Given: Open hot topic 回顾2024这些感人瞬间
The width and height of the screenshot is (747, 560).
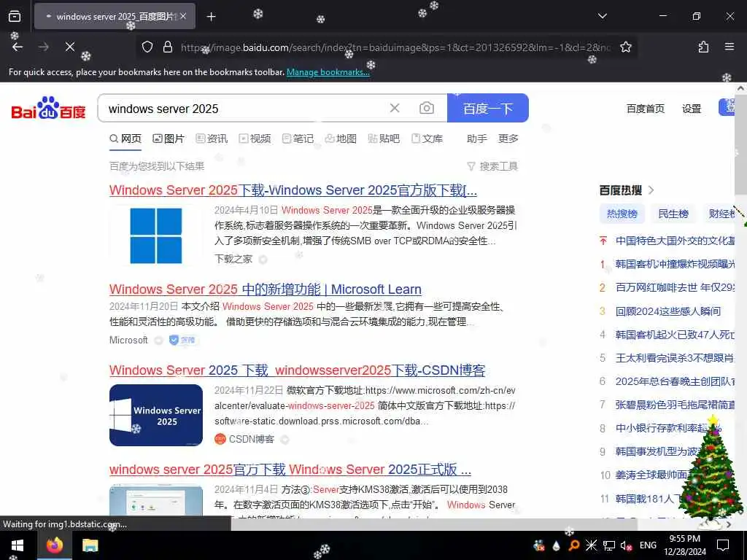Looking at the screenshot, I should pyautogui.click(x=668, y=311).
